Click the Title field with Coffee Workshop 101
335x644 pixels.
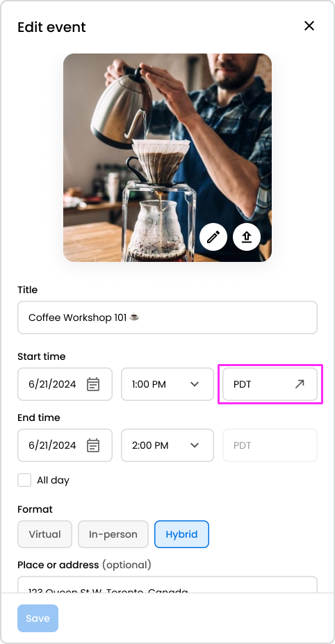(167, 317)
